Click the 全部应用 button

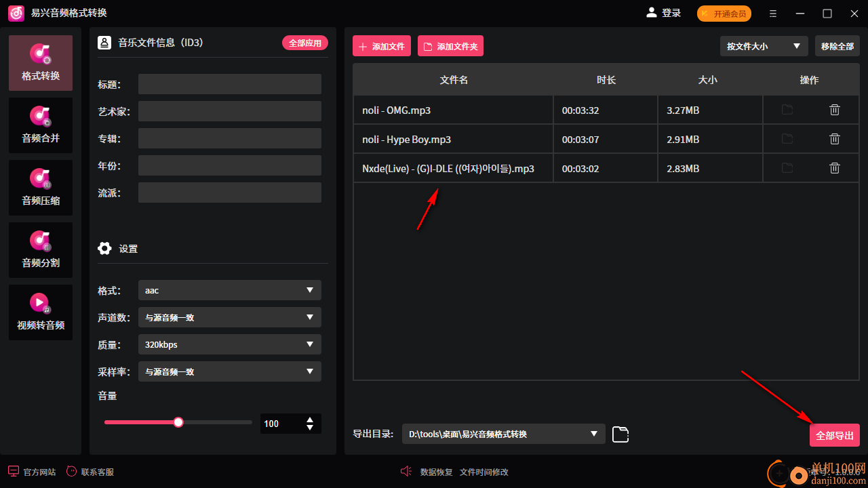[305, 43]
